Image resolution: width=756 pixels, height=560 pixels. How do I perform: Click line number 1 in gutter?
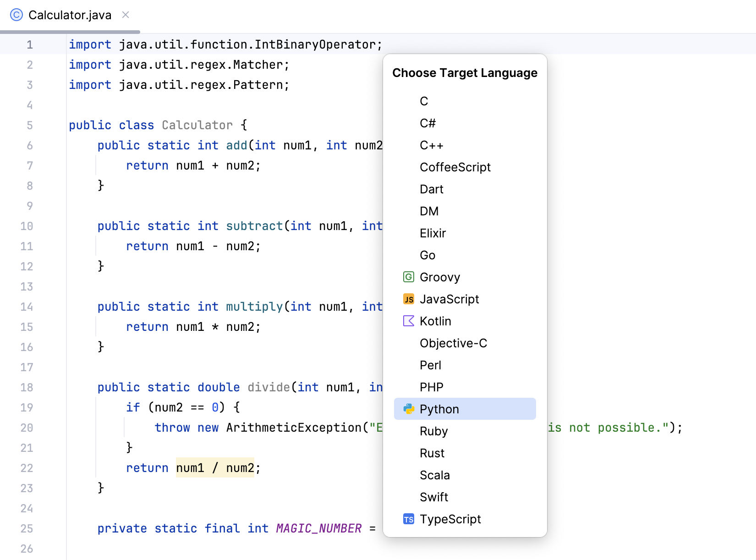pyautogui.click(x=30, y=45)
